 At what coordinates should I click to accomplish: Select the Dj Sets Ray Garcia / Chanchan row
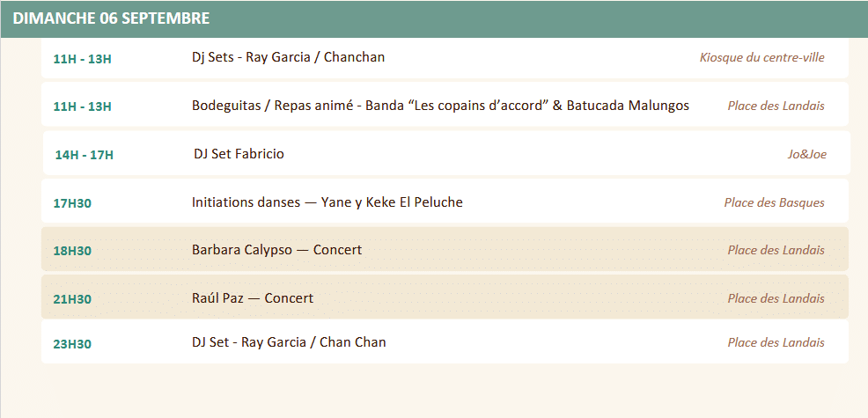point(445,57)
